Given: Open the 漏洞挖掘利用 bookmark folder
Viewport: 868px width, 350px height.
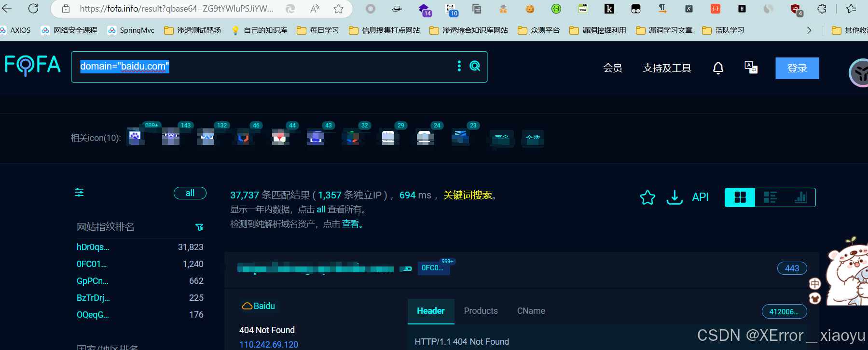Looking at the screenshot, I should (598, 30).
